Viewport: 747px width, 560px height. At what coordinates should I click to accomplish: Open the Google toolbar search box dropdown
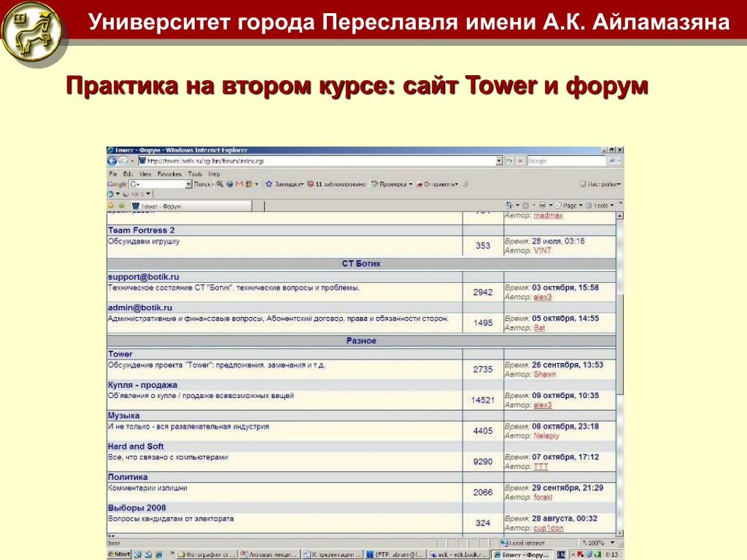(189, 184)
